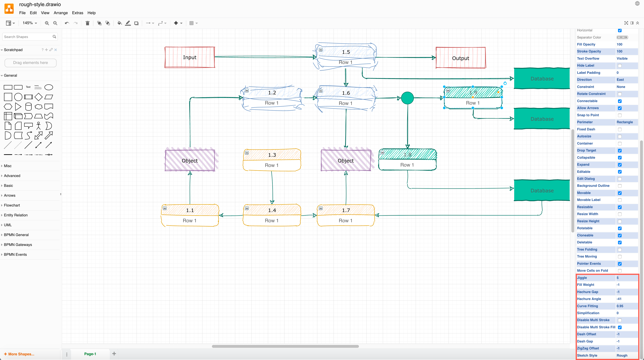Image resolution: width=644 pixels, height=360 pixels.
Task: Expand the Arrows shapes category
Action: [9, 195]
